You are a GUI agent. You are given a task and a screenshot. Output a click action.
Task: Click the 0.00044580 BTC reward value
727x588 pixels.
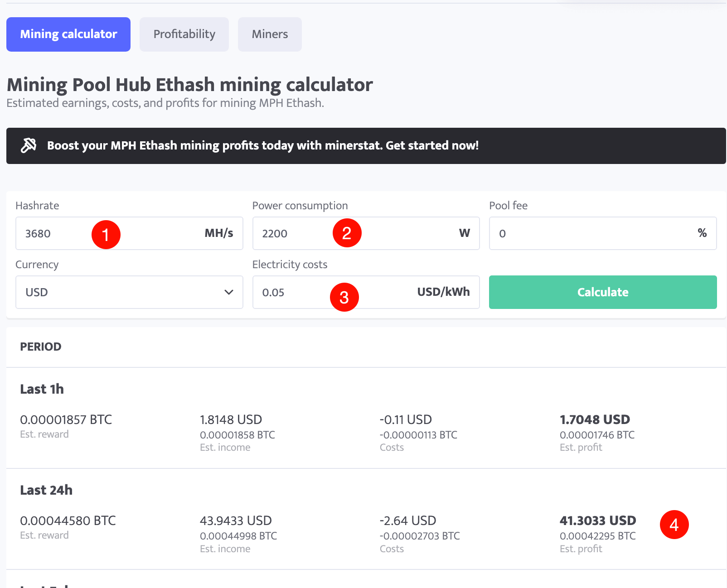pos(68,521)
